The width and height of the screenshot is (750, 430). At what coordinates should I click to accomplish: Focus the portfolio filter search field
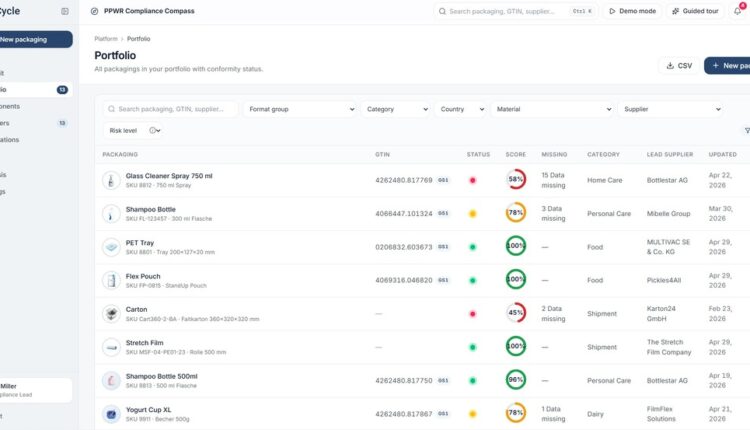(x=171, y=109)
